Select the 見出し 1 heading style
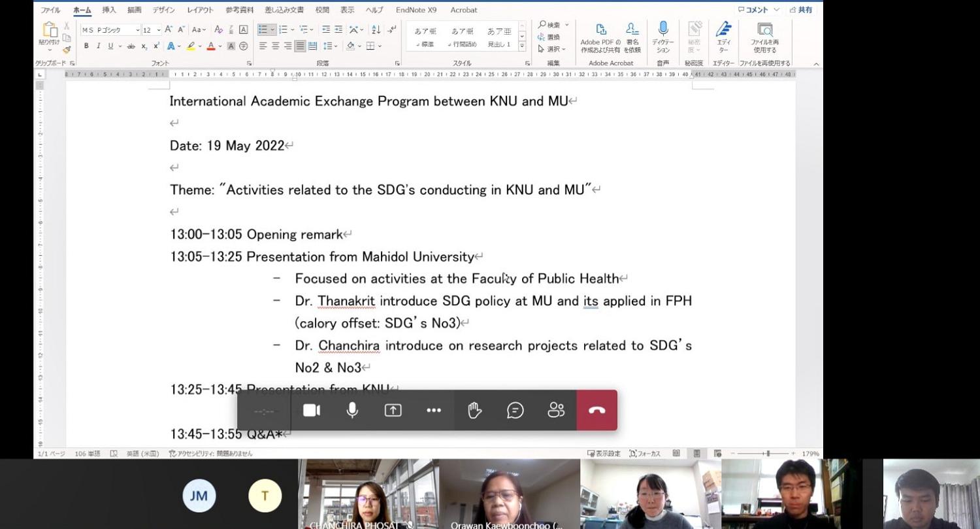The width and height of the screenshot is (980, 529). pos(499,37)
